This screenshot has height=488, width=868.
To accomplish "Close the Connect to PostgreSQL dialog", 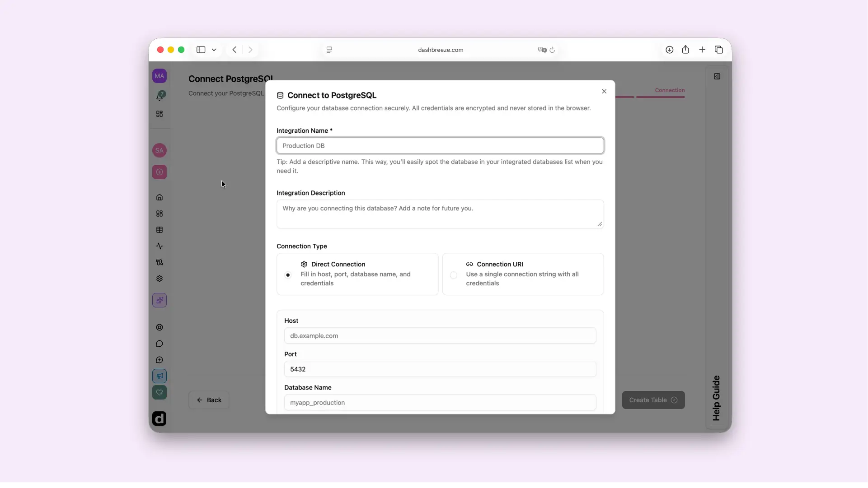I will (x=604, y=91).
